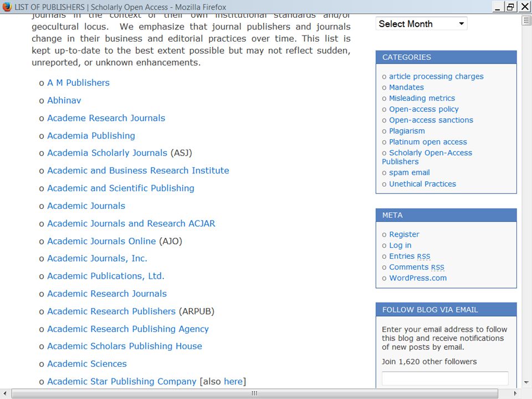The height and width of the screenshot is (399, 532).
Task: Click the CATEGORIES widget header
Action: point(446,57)
